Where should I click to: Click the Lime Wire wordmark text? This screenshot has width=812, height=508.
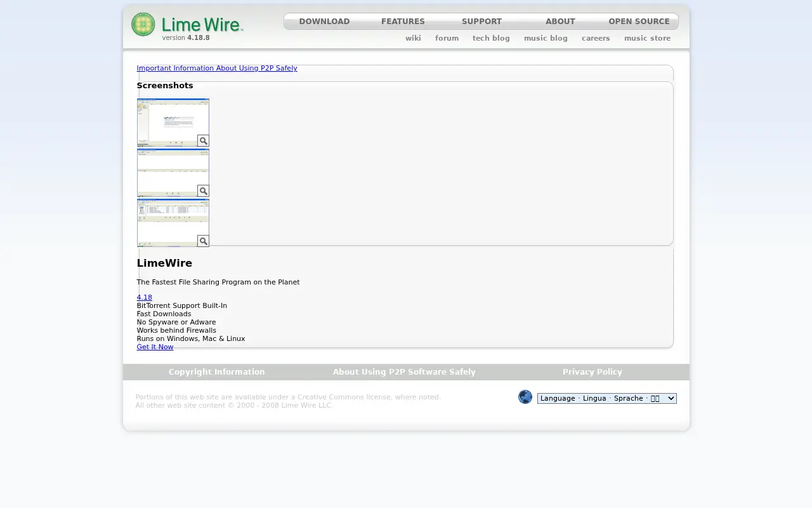[202, 25]
